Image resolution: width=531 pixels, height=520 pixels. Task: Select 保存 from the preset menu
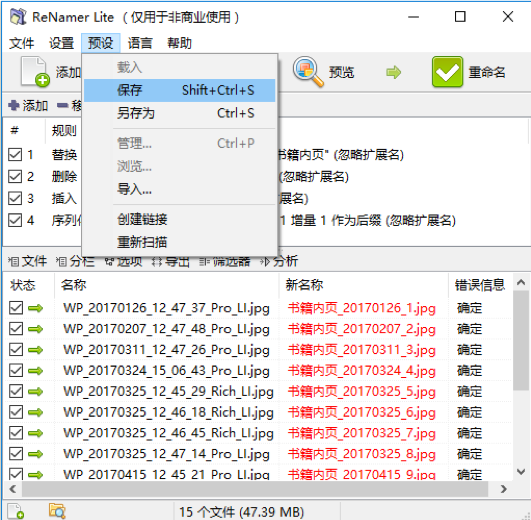pos(179,90)
